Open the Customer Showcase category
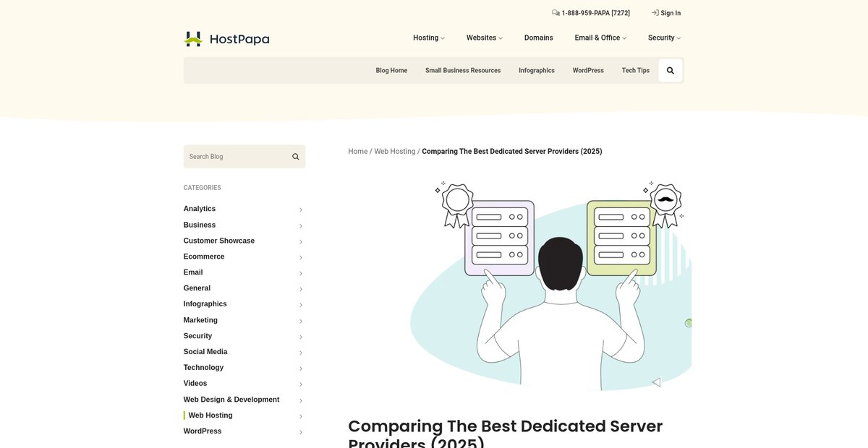 point(219,241)
